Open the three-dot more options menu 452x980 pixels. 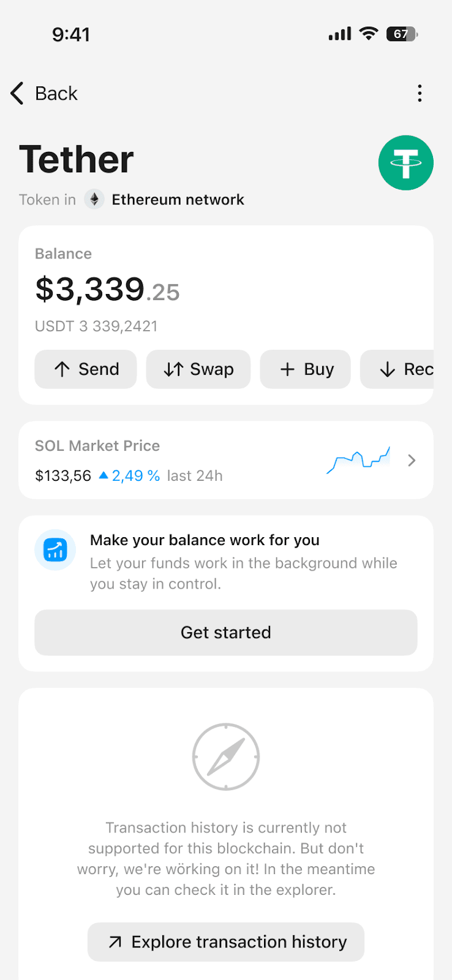click(x=420, y=93)
